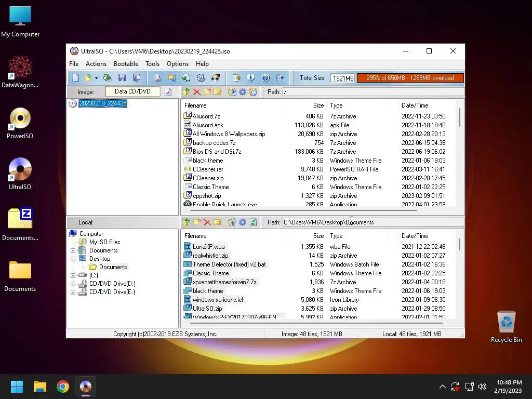Click the Data CD/DVD image type button
The width and height of the screenshot is (532, 399).
tap(132, 91)
